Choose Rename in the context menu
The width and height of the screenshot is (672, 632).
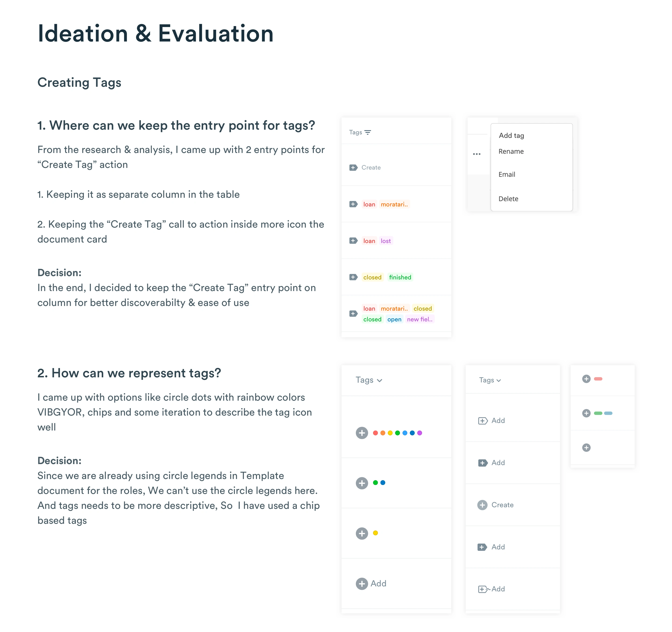(x=511, y=151)
